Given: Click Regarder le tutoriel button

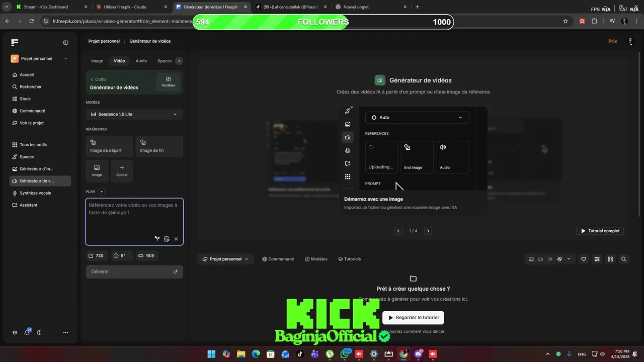Looking at the screenshot, I should [413, 317].
